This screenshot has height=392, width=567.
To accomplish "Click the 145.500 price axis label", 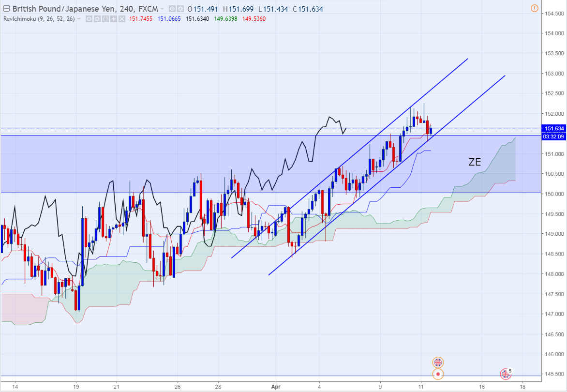I will (554, 374).
